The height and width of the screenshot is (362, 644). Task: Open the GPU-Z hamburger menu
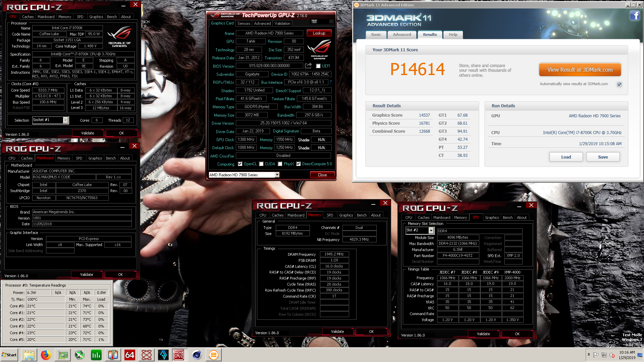point(331,21)
